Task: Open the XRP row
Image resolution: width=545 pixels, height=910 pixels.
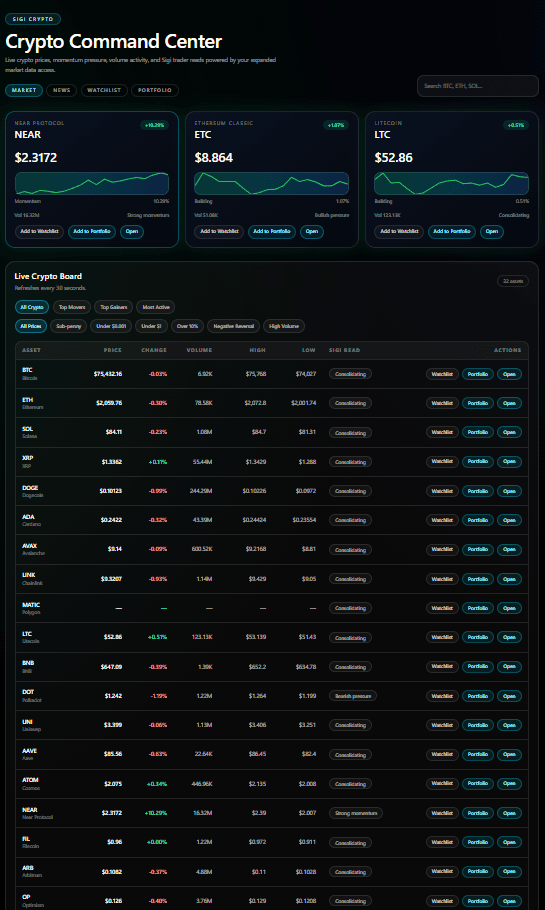Action: pos(509,461)
